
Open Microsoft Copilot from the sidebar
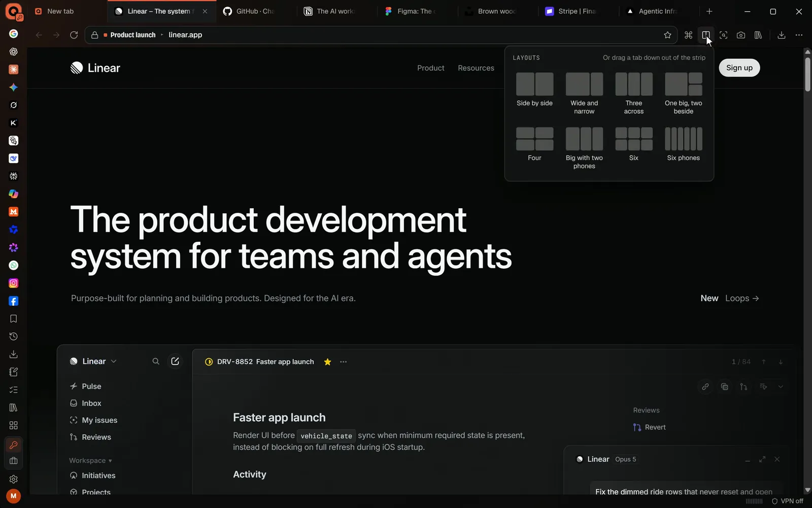(14, 194)
